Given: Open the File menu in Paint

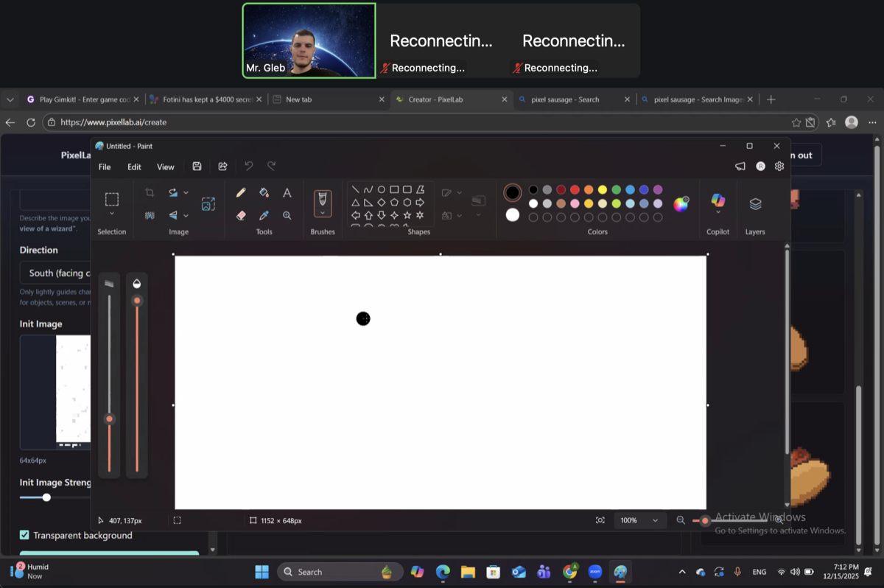Looking at the screenshot, I should click(105, 167).
